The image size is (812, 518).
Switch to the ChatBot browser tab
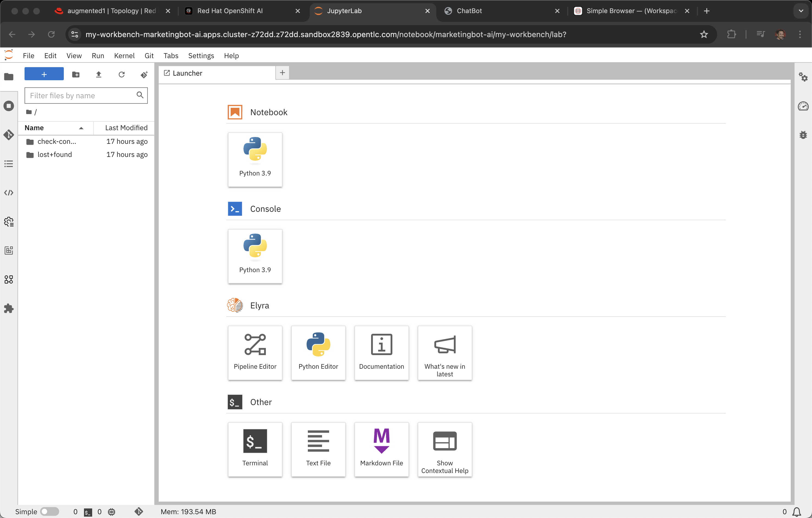tap(469, 11)
